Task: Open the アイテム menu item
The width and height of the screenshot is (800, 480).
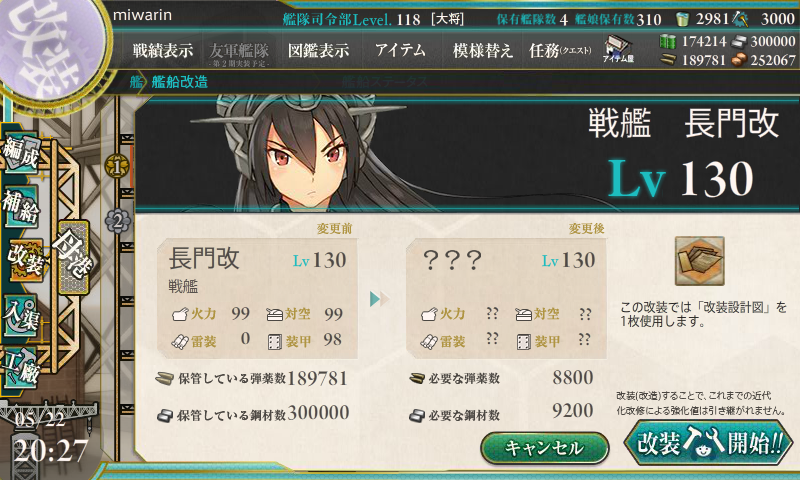Action: click(401, 50)
